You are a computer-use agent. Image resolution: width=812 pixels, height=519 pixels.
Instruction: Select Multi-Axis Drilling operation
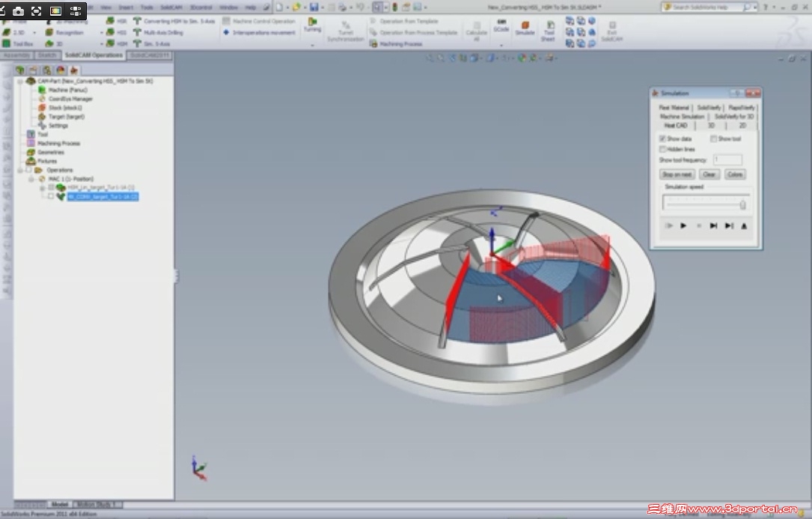(158, 32)
